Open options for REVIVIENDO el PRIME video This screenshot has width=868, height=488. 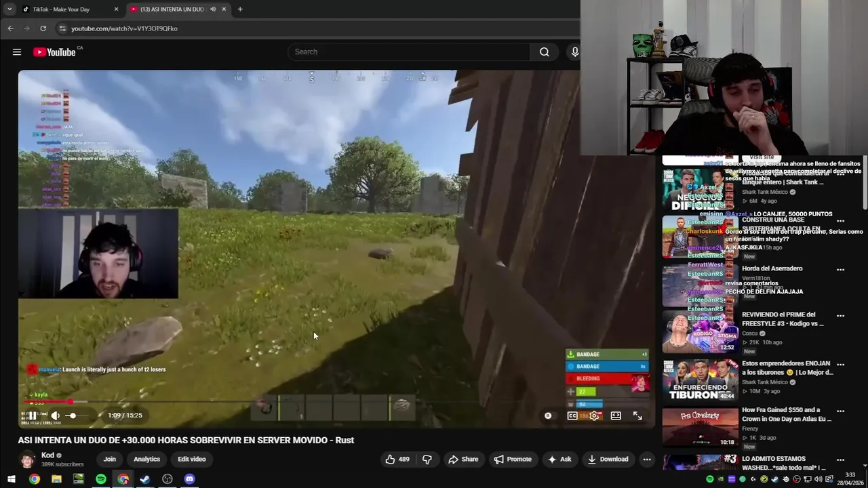(x=841, y=315)
